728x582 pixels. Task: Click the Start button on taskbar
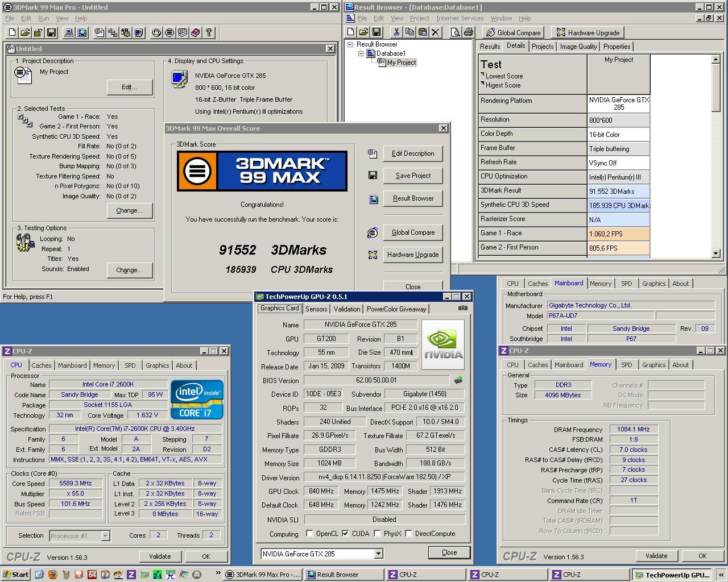15,575
